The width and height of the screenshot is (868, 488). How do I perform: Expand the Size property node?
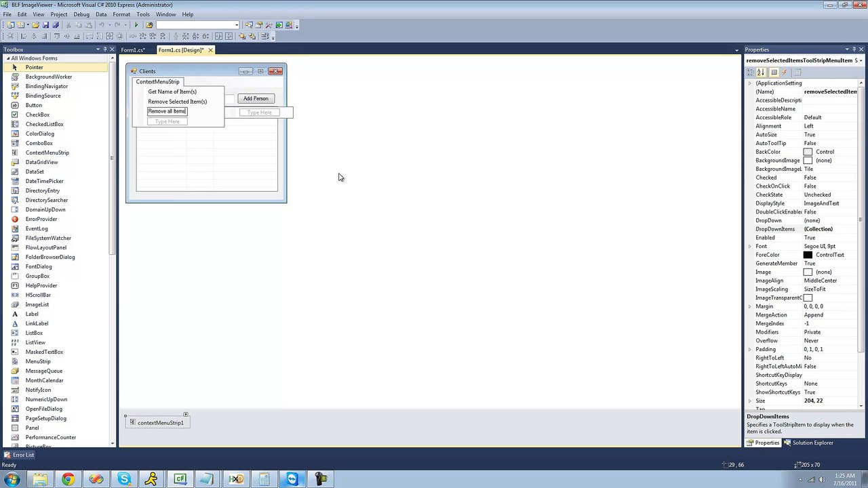(x=750, y=401)
